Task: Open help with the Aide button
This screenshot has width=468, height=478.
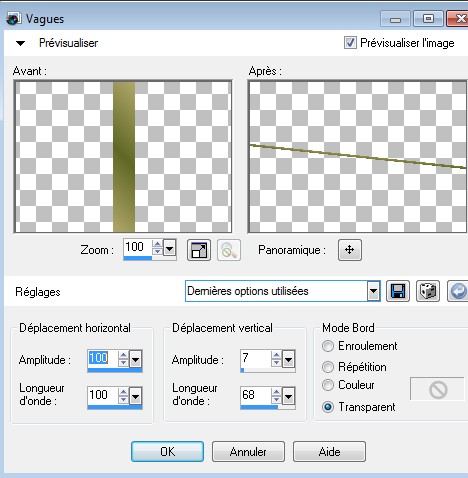Action: click(x=329, y=452)
